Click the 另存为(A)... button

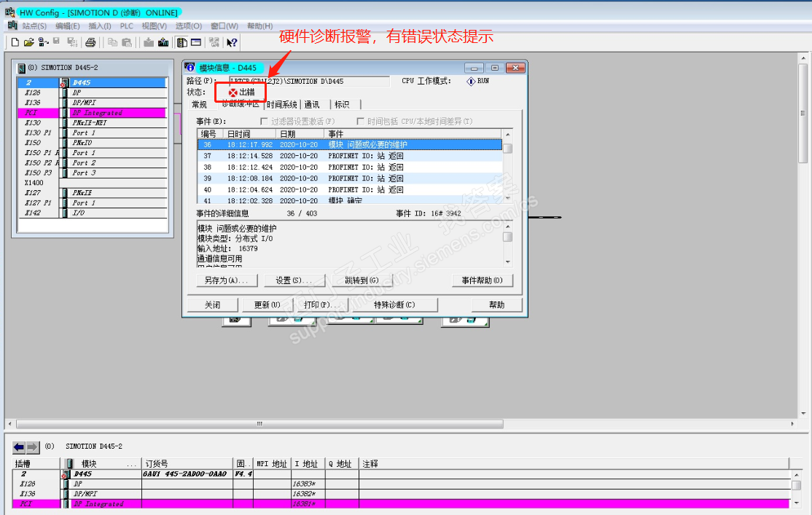(226, 280)
